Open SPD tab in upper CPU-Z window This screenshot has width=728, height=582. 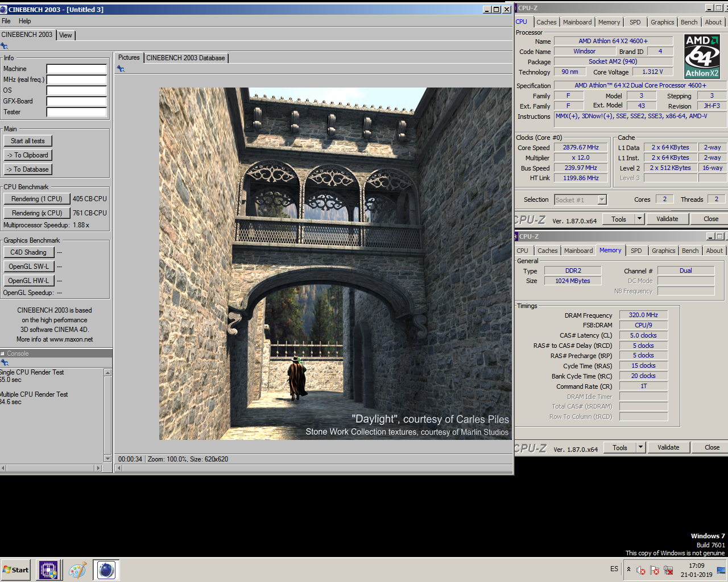pos(635,22)
